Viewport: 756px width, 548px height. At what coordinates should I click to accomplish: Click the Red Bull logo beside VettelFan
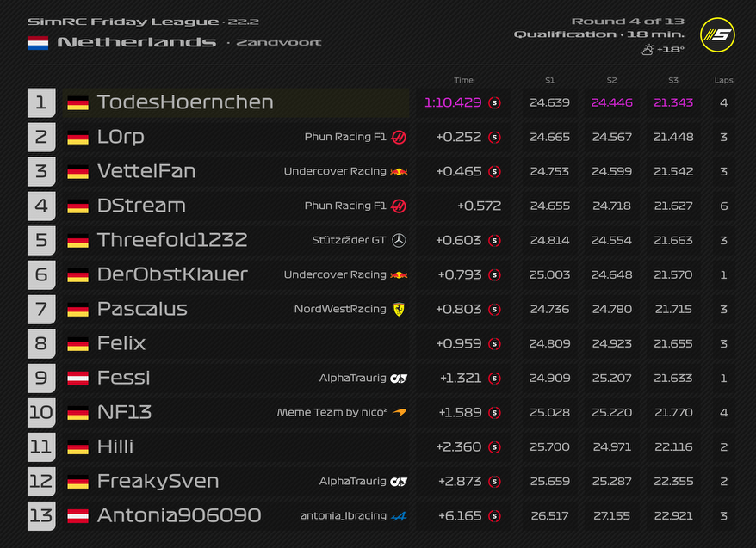[399, 171]
